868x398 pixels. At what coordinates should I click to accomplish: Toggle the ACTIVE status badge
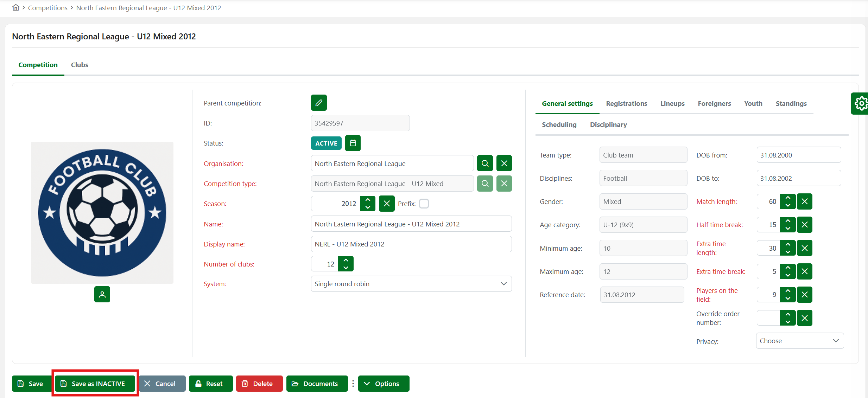pyautogui.click(x=326, y=143)
